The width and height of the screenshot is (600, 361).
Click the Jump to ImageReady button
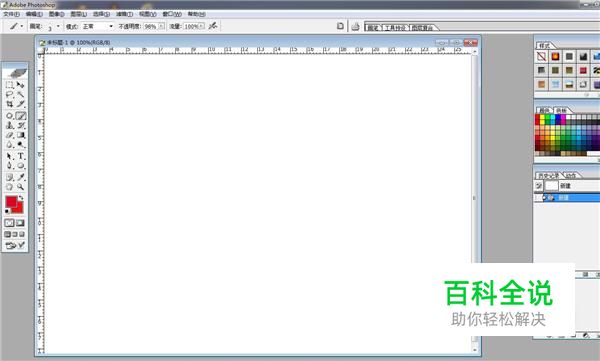(x=15, y=245)
